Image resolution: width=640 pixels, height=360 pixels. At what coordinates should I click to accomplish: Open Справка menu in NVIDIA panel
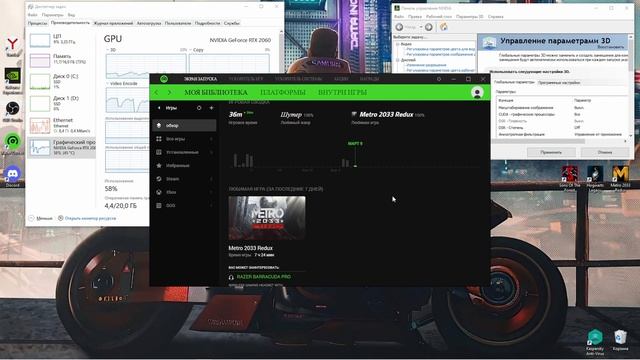[x=496, y=17]
